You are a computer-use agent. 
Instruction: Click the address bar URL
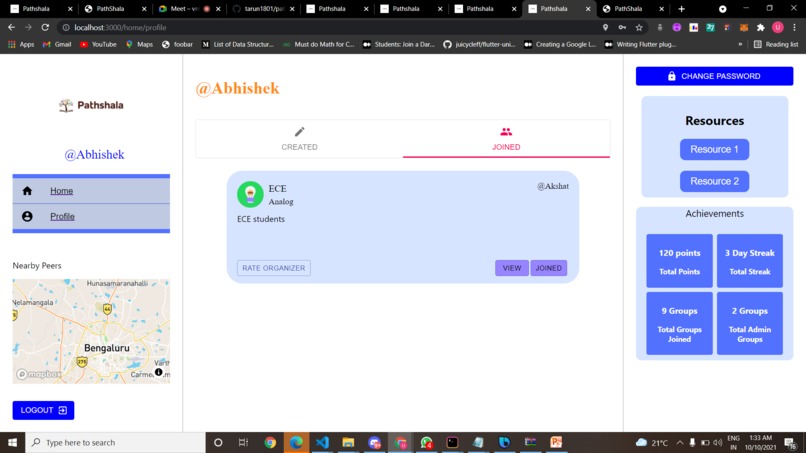pos(120,27)
